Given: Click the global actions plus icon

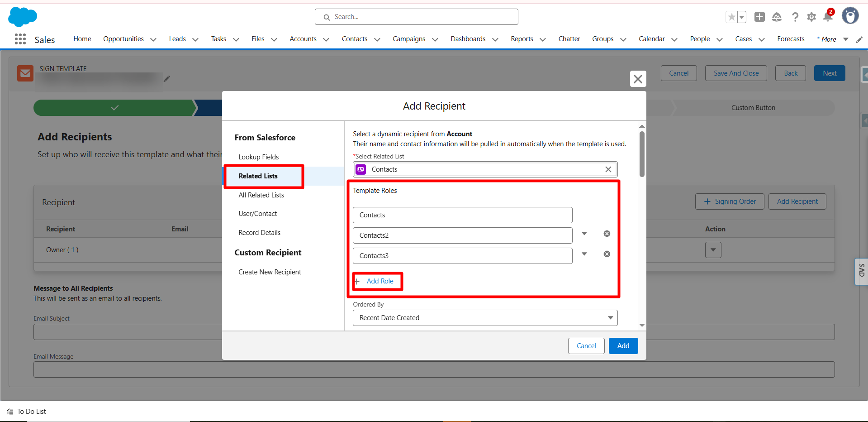Looking at the screenshot, I should 759,17.
